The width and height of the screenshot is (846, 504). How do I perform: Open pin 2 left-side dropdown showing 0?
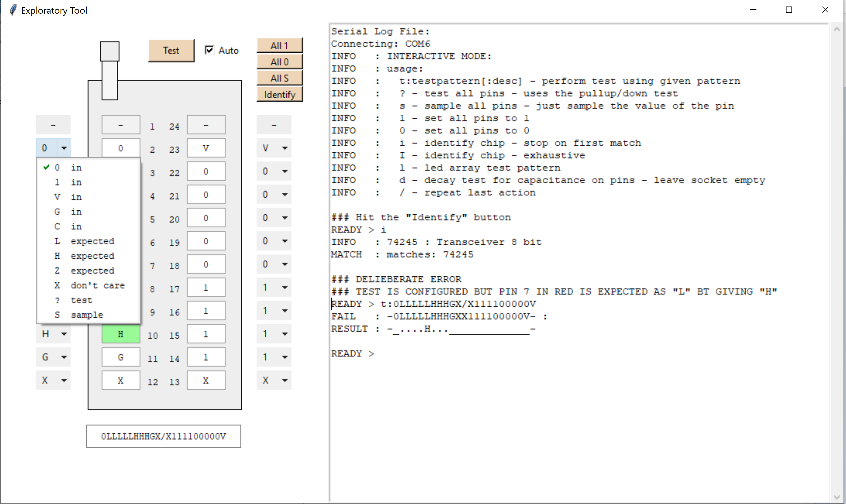coord(53,148)
